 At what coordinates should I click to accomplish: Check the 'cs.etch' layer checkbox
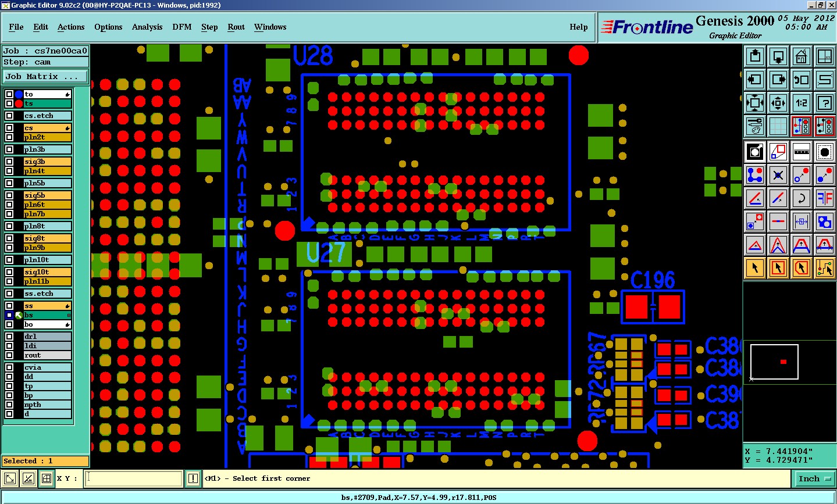(x=9, y=116)
